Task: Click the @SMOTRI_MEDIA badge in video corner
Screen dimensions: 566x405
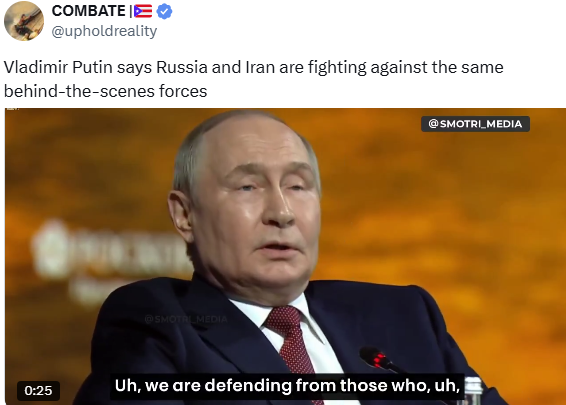Action: pos(475,124)
